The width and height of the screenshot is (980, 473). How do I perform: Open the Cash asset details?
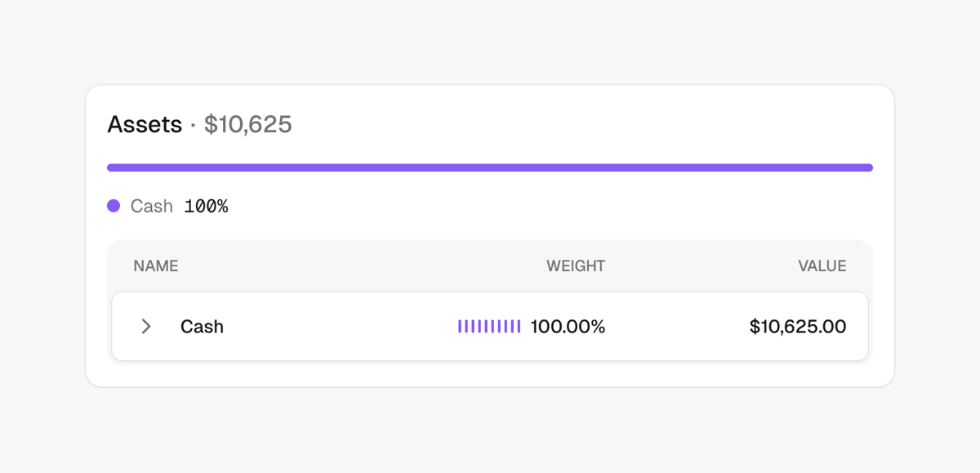202,326
